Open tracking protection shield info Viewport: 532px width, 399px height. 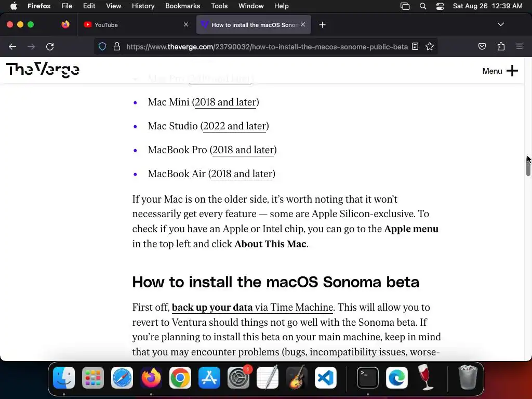click(x=102, y=46)
